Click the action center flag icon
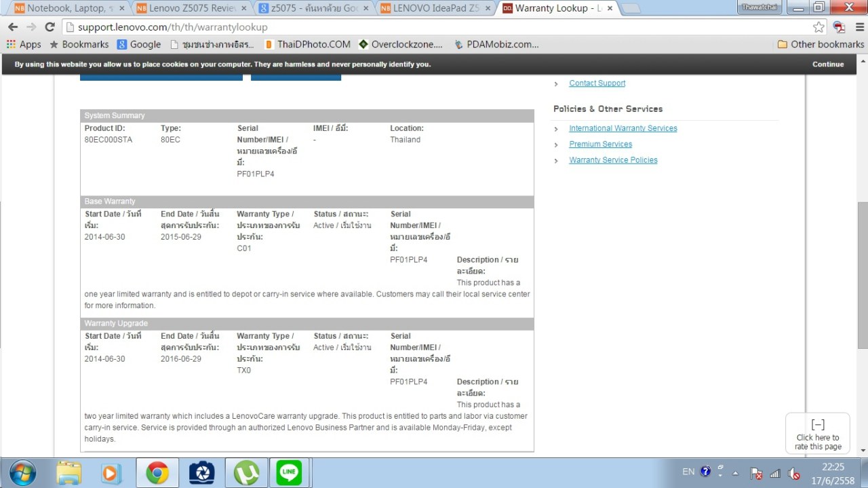Image resolution: width=868 pixels, height=488 pixels. pyautogui.click(x=757, y=473)
